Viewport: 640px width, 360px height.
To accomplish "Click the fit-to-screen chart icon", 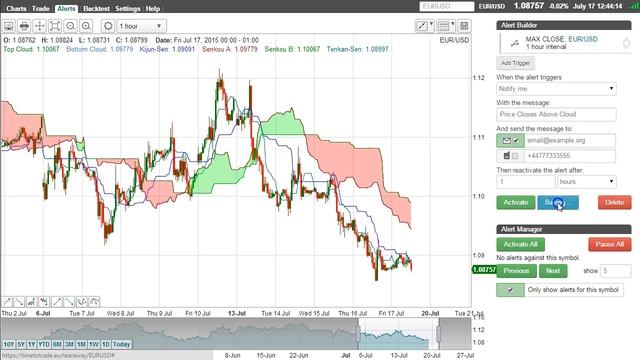I will [55, 26].
